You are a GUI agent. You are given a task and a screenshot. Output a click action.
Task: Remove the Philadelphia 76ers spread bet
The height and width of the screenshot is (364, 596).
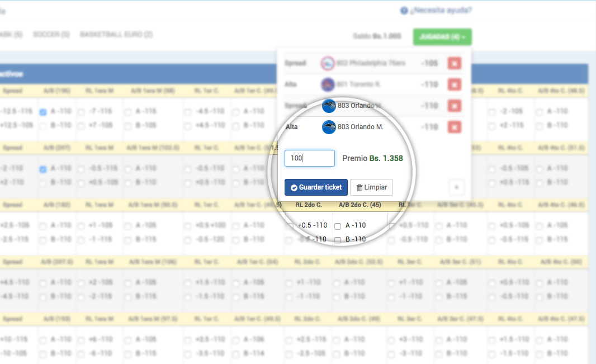(x=455, y=63)
